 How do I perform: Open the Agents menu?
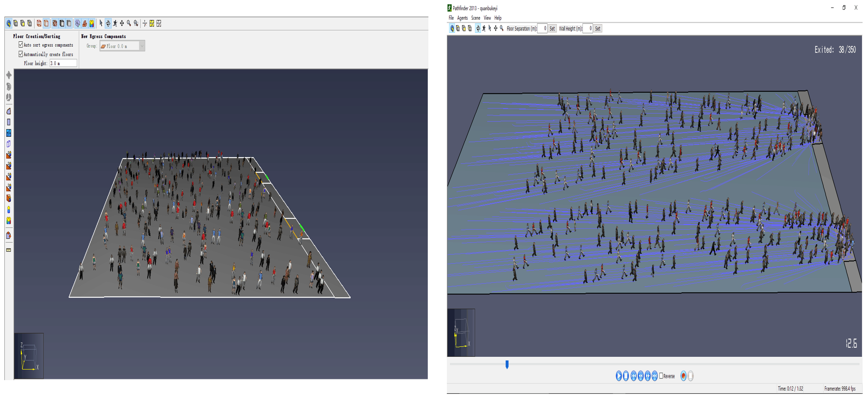pyautogui.click(x=462, y=18)
